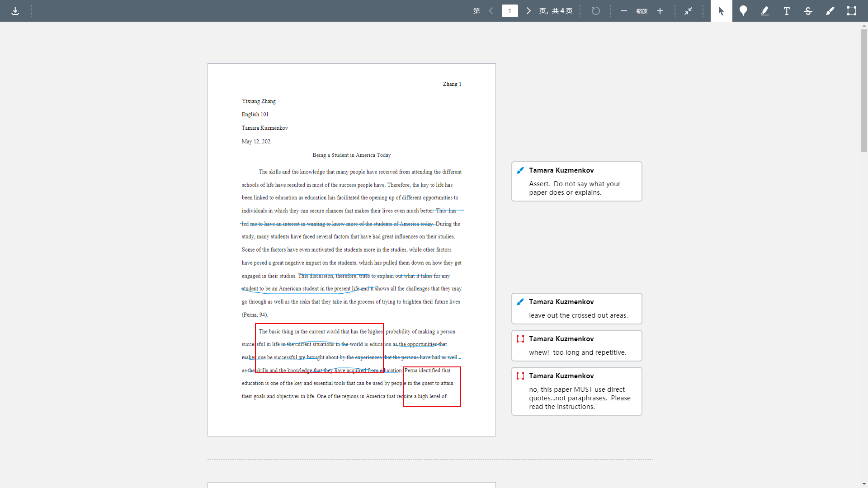
Task: Click the title 'Being a Student in America Today'
Action: click(352, 155)
